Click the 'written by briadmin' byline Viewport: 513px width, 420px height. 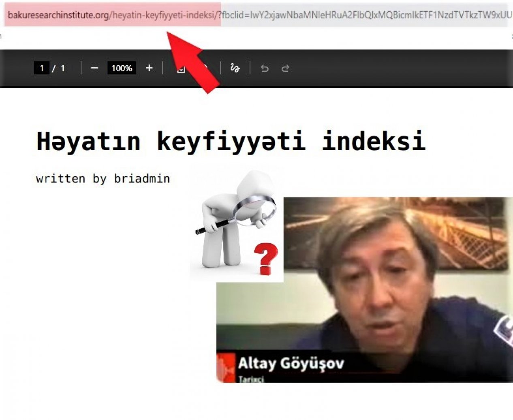pos(103,179)
